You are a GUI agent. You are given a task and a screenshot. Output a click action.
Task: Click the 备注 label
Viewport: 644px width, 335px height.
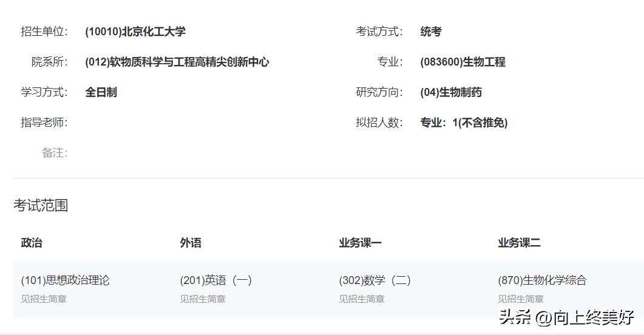coord(55,153)
